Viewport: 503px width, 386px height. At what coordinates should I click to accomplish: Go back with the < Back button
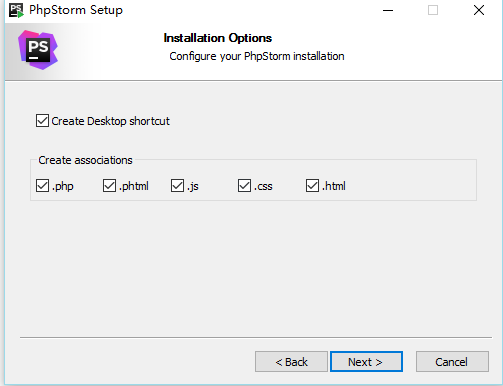[x=291, y=361]
